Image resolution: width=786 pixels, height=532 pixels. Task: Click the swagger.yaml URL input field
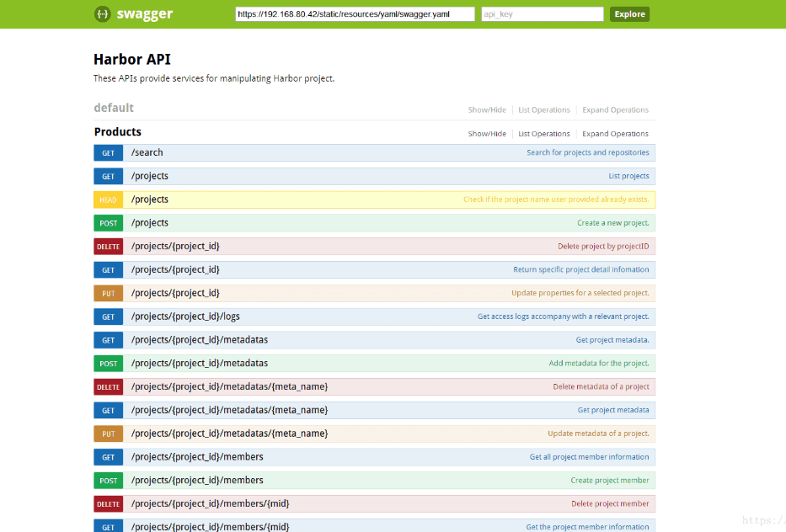coord(355,14)
